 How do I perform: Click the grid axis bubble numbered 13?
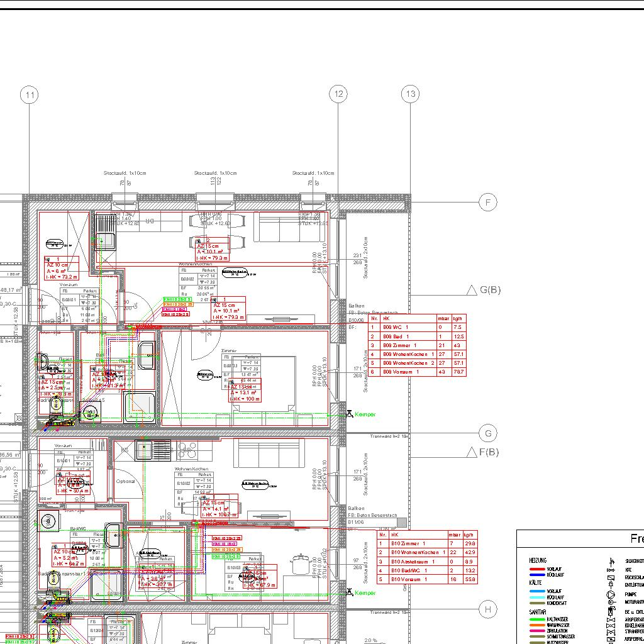[x=411, y=94]
